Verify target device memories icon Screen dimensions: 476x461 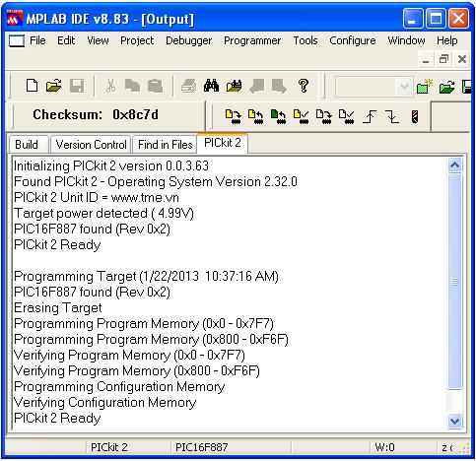301,116
